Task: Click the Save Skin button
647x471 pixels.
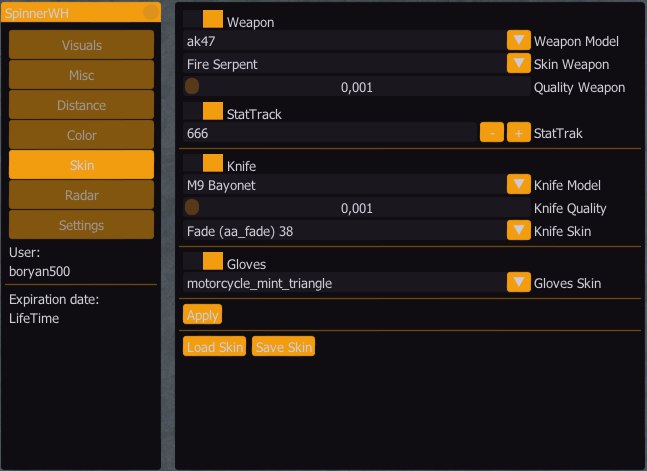Action: 283,346
